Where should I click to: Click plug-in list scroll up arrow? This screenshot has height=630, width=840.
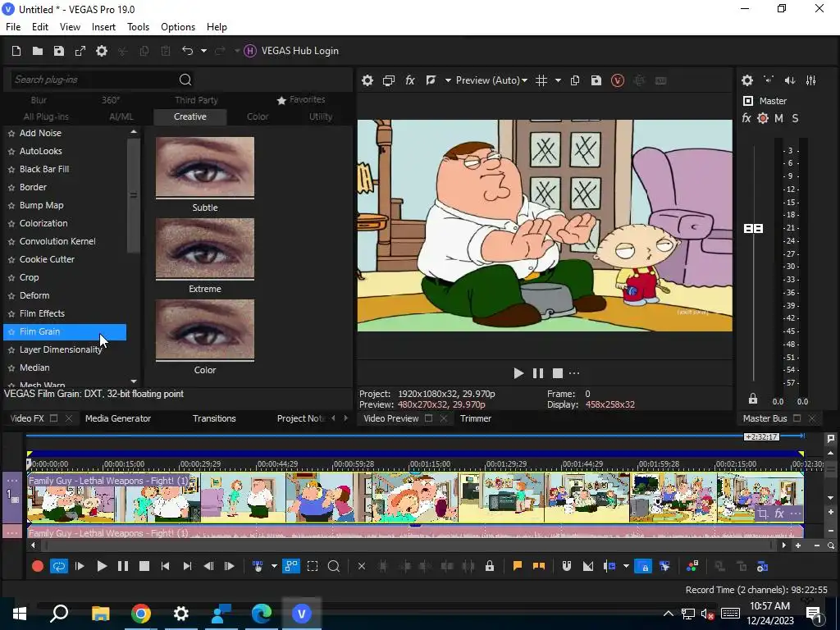coord(134,132)
